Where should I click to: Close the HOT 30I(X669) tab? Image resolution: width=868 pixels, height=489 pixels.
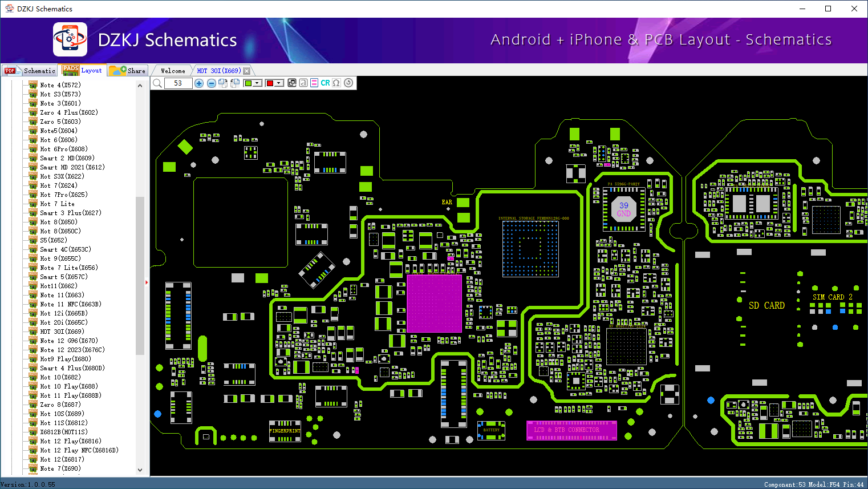[247, 71]
